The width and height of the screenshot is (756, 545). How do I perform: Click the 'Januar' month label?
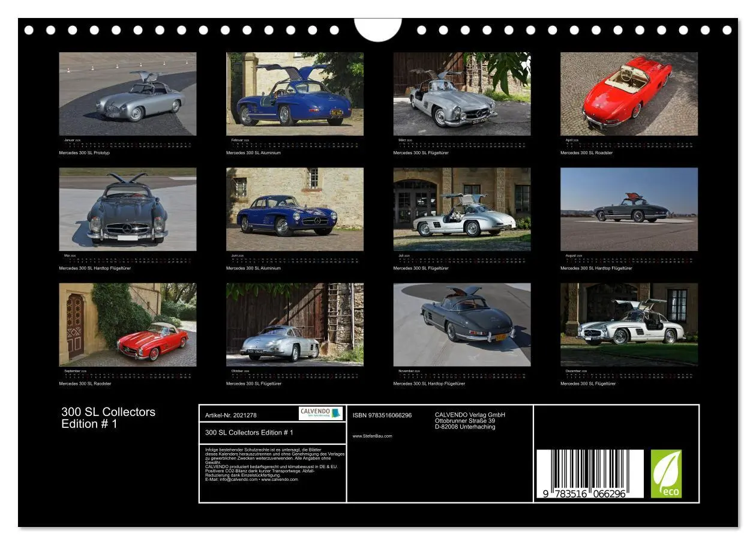(x=70, y=140)
